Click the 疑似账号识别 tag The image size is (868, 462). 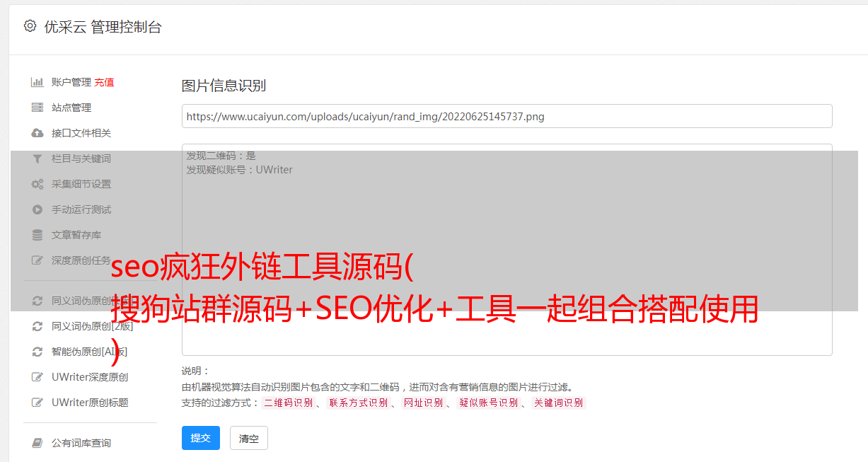(x=488, y=403)
